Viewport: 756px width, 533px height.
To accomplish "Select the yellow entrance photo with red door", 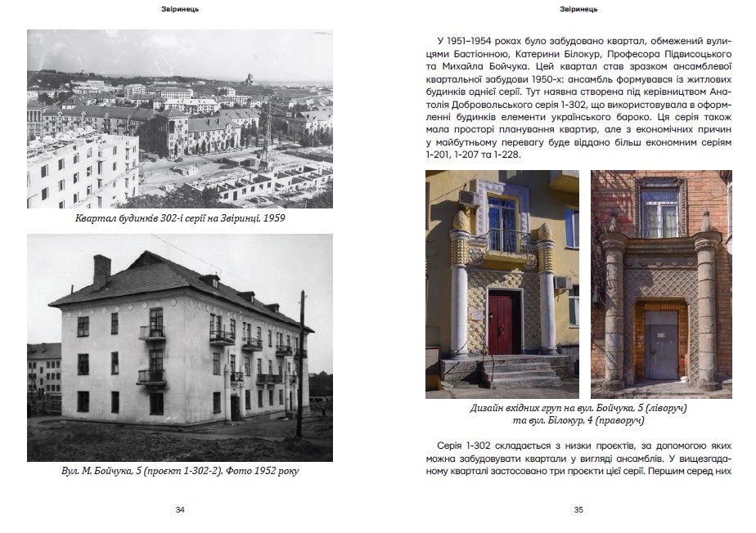I will (x=502, y=283).
